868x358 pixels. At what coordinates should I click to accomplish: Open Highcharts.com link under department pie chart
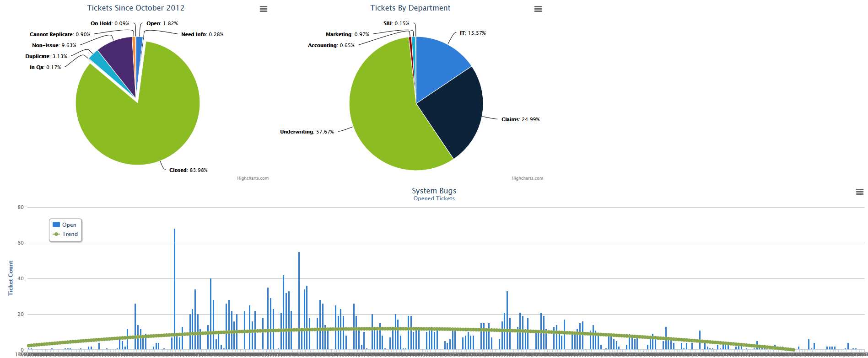527,178
